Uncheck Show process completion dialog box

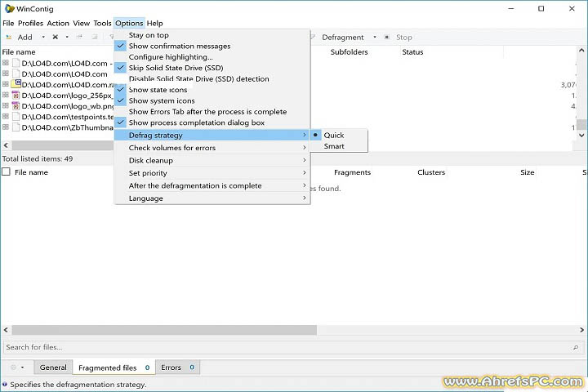(x=212, y=122)
